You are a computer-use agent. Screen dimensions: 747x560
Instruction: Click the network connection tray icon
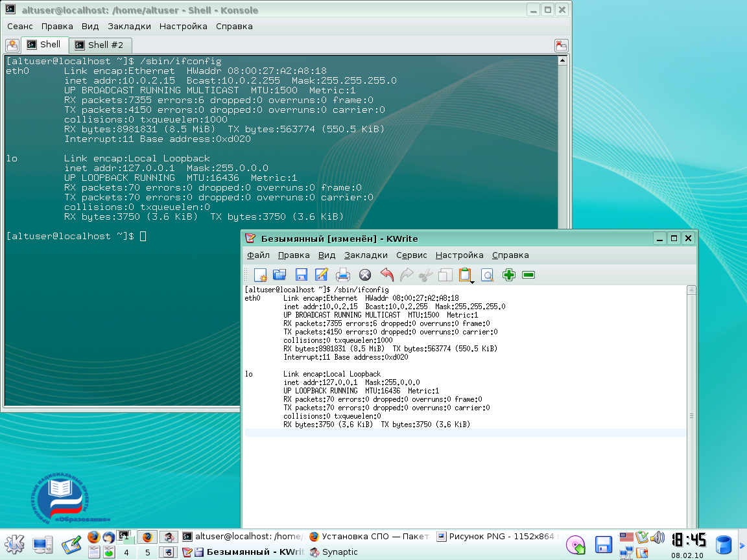(626, 553)
